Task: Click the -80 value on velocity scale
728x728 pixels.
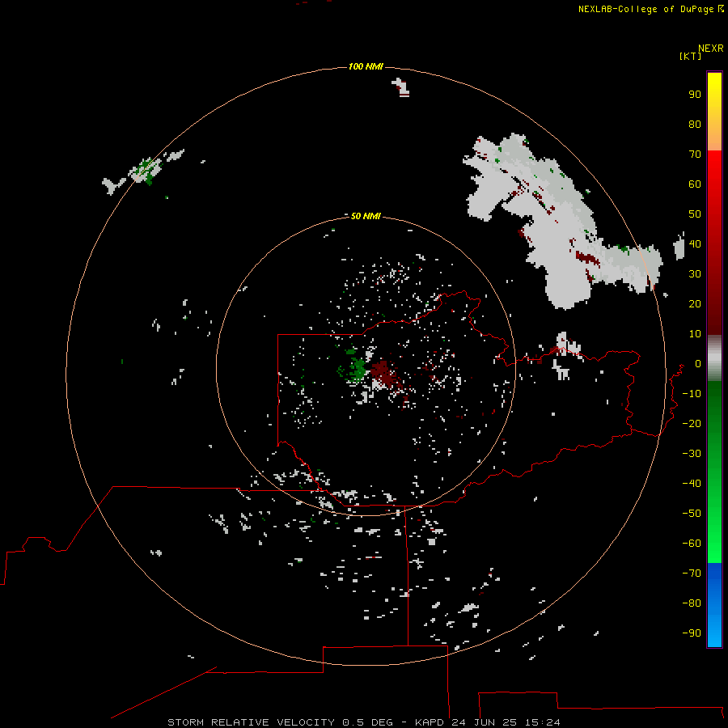Action: 692,603
